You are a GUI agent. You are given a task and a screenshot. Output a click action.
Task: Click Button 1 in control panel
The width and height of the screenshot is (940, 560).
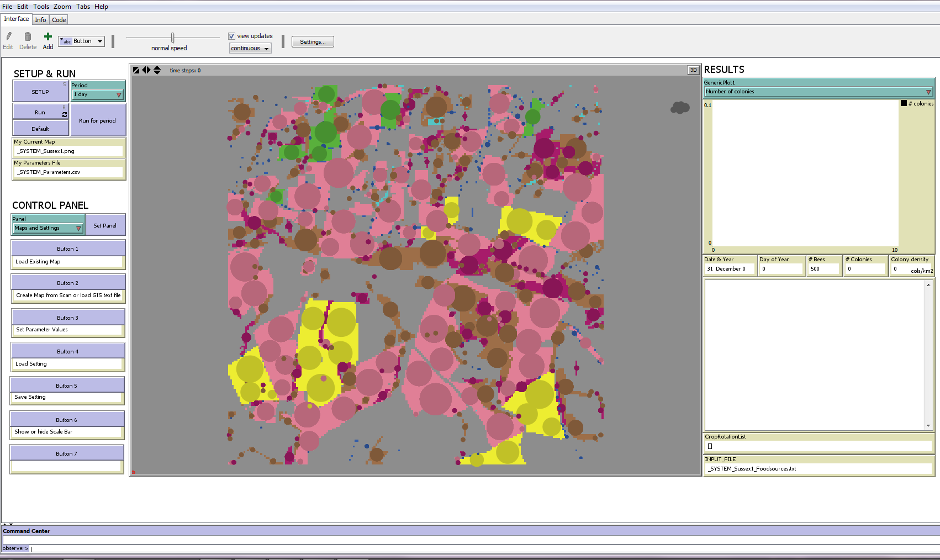tap(68, 249)
